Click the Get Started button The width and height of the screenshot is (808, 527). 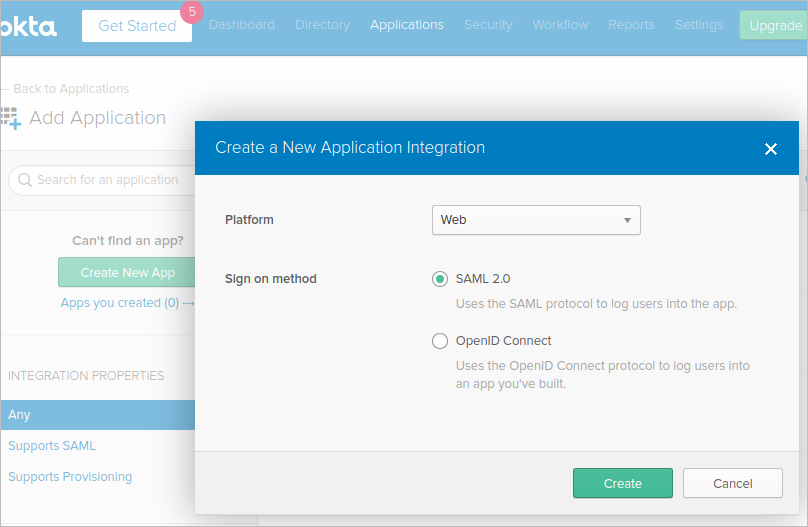pyautogui.click(x=136, y=26)
